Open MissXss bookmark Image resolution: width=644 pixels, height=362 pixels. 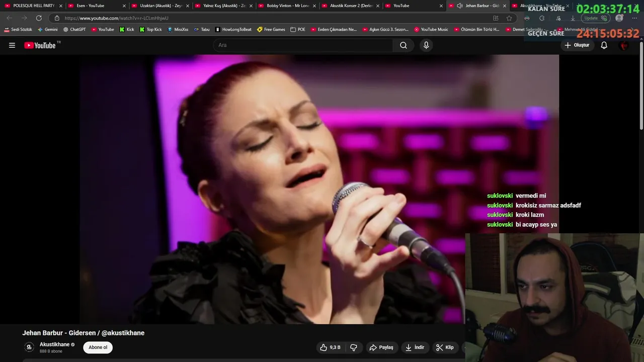click(x=178, y=30)
